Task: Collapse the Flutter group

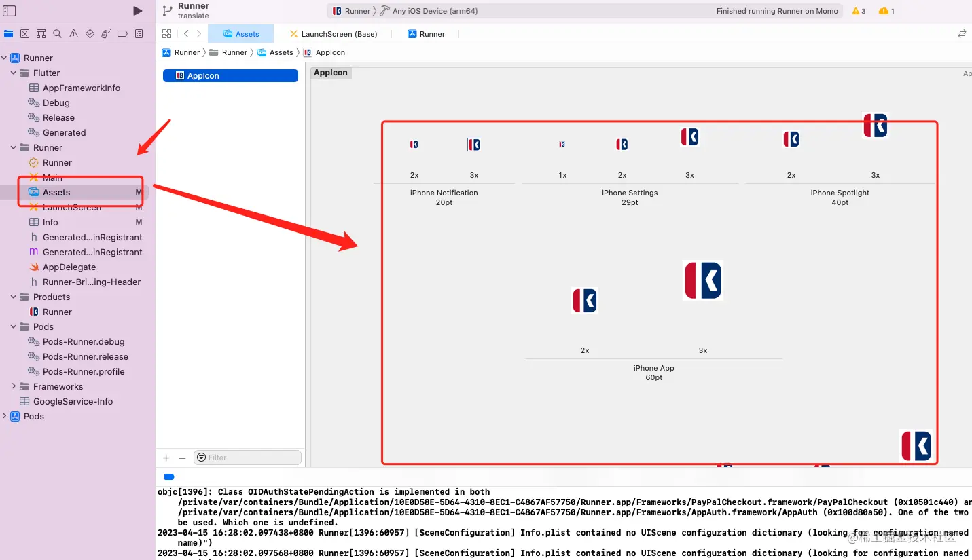Action: coord(14,73)
